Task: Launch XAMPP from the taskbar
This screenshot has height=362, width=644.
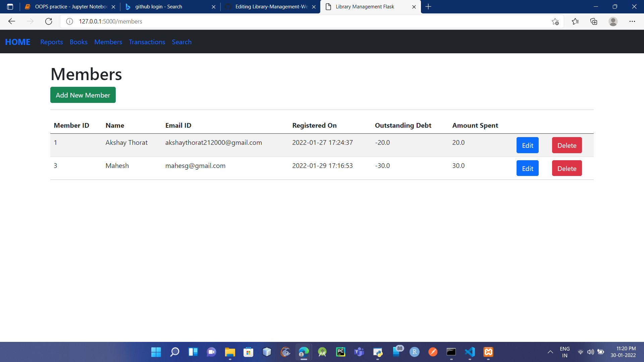Action: (x=488, y=352)
